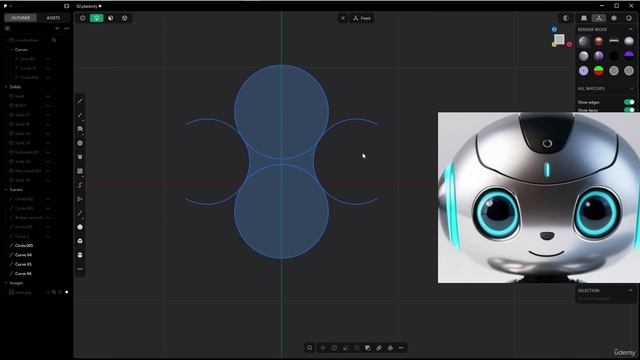The image size is (640, 360).
Task: Activate the Move command in bottom toolbar
Action: coord(323,348)
